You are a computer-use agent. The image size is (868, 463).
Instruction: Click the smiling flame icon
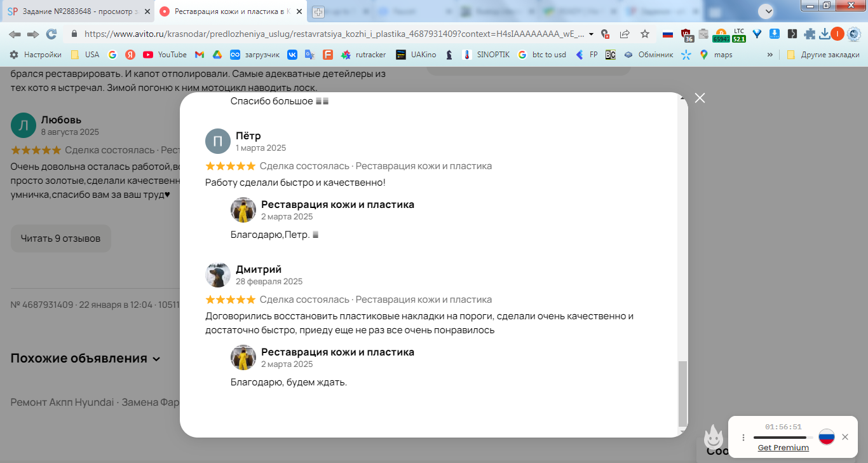click(x=714, y=438)
